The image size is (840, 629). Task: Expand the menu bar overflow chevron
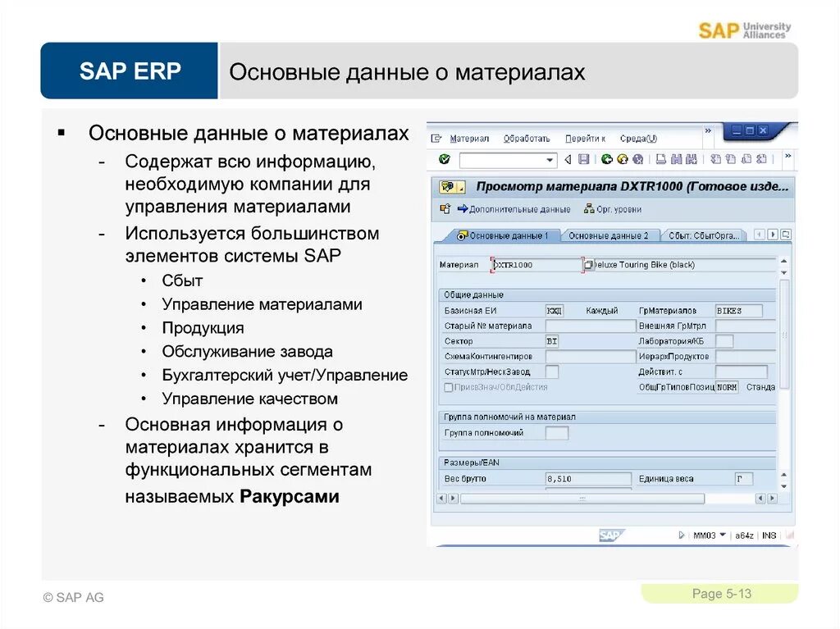point(708,130)
